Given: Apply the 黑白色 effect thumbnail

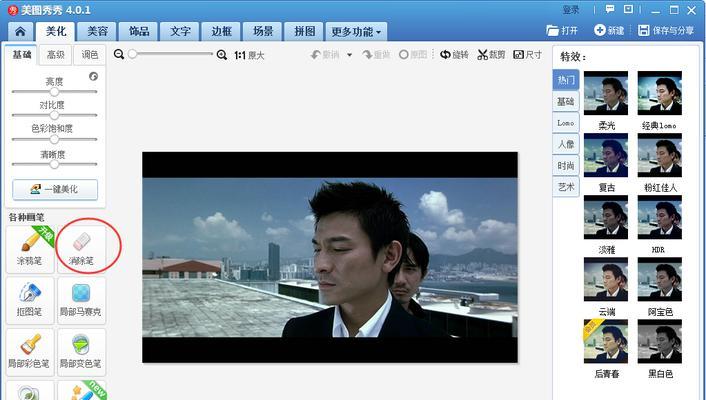Looking at the screenshot, I should click(x=660, y=341).
